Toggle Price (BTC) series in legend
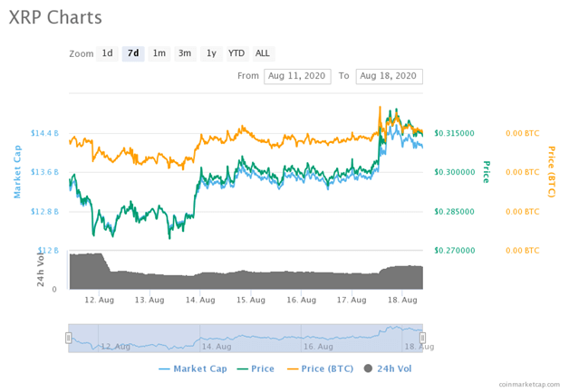This screenshot has height=392, width=569. (321, 368)
